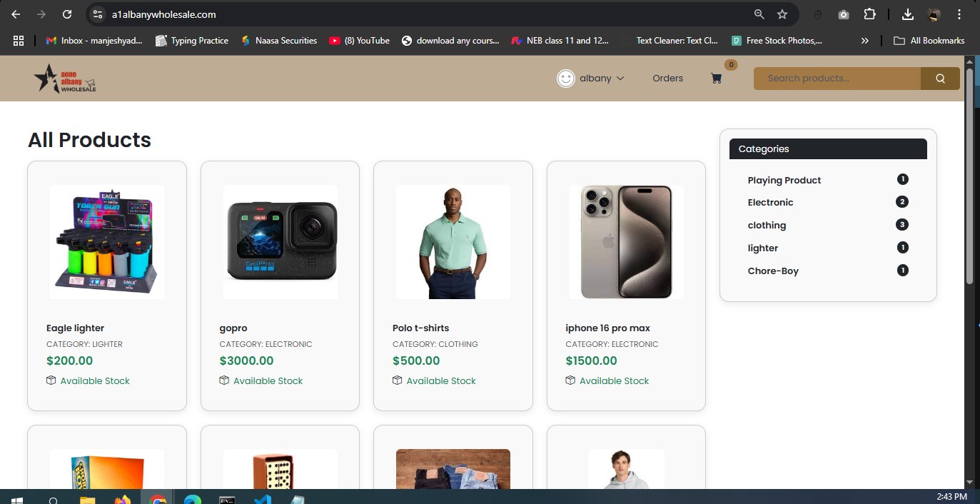Click the page's vertical scrollbar thumb

point(969,176)
